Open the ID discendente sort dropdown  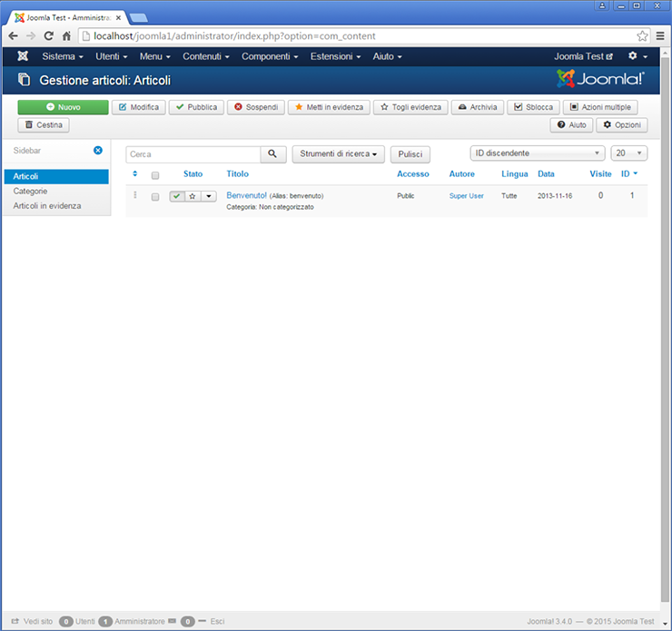coord(538,153)
